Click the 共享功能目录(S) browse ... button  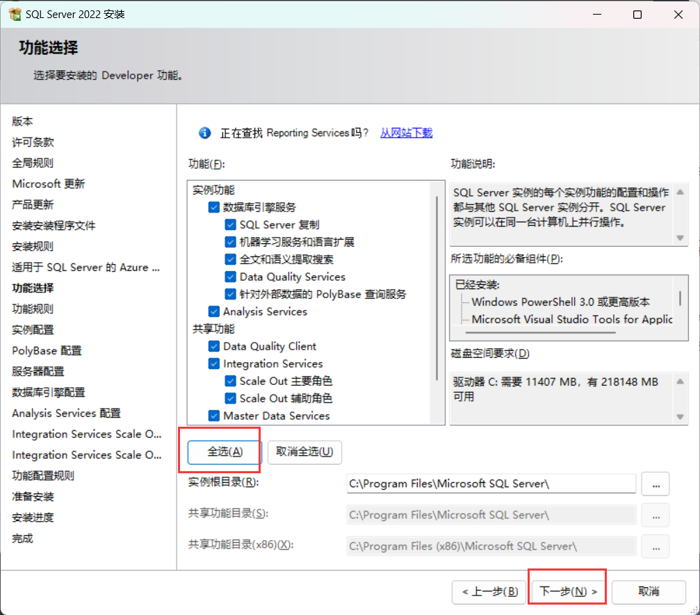(656, 515)
